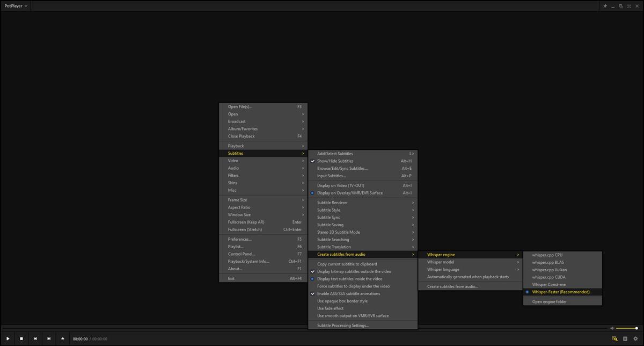Open the Preferences... menu entry
644x346 pixels.
coord(239,239)
